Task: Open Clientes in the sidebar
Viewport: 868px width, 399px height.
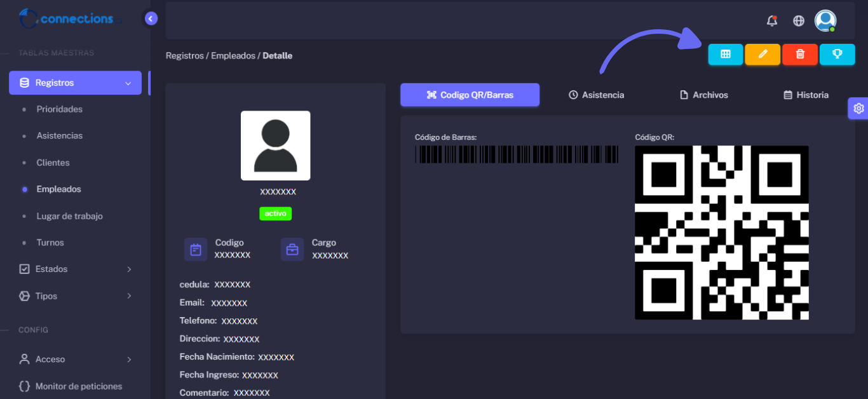Action: tap(53, 163)
